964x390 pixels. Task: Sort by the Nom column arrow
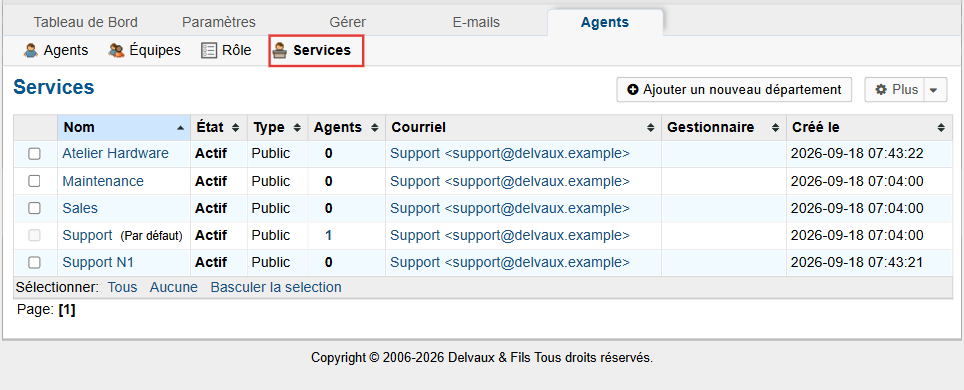(x=180, y=128)
